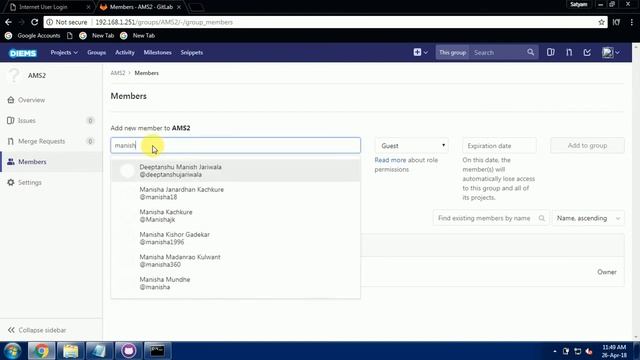Viewport: 640px width, 360px height.
Task: Click the search magnifier icon in navbar
Action: click(x=530, y=52)
